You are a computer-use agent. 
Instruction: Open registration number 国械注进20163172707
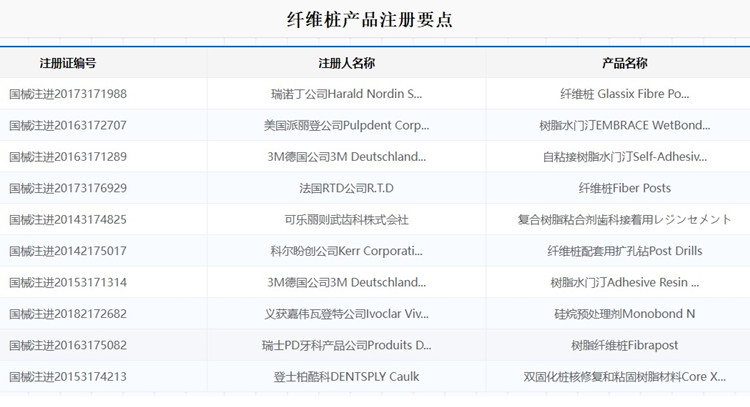click(x=68, y=126)
